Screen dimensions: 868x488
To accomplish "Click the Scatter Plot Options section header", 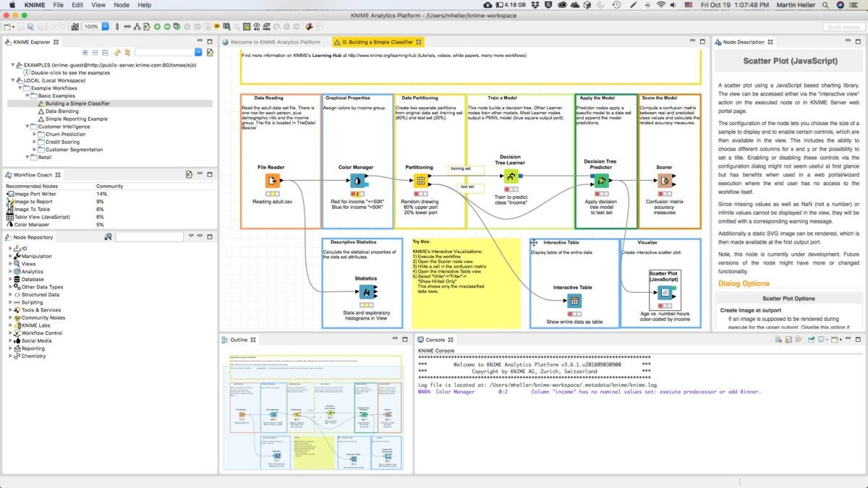I will (788, 298).
